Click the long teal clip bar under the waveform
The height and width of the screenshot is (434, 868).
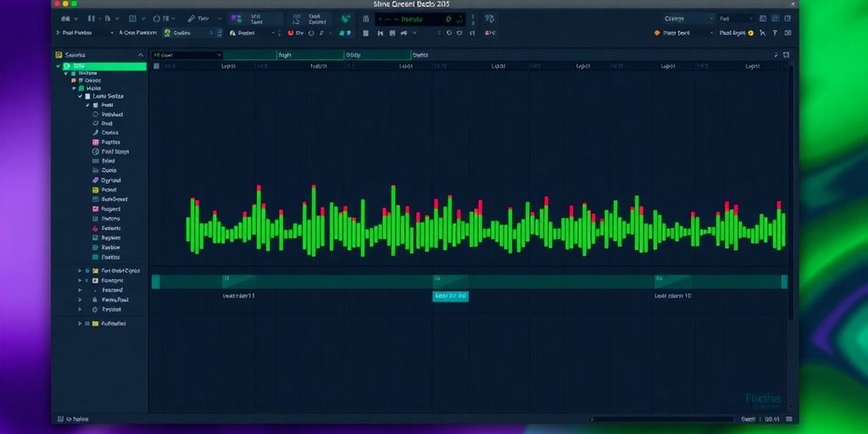click(542, 281)
